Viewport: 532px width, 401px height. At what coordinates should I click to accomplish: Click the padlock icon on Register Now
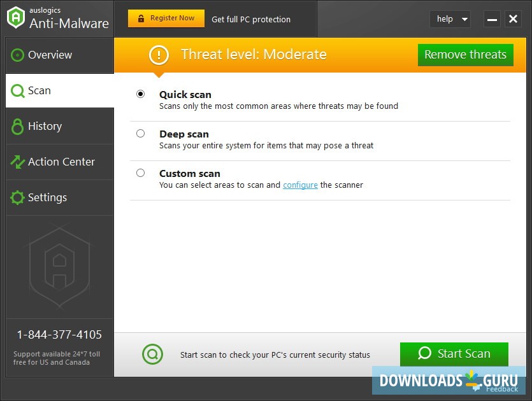click(x=141, y=18)
